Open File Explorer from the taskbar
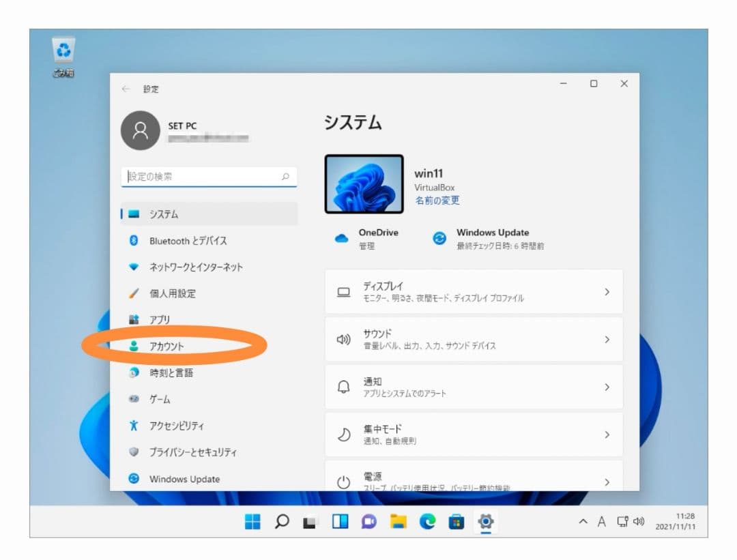Screen dimensions: 737x560 coord(399,522)
